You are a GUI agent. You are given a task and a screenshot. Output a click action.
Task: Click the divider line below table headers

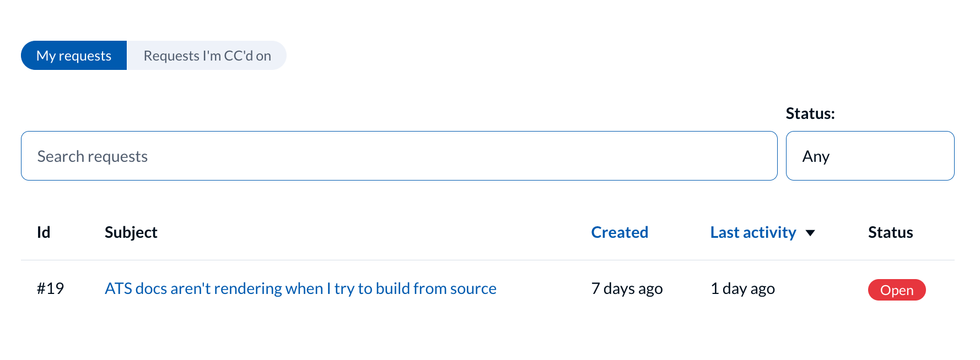click(x=487, y=260)
